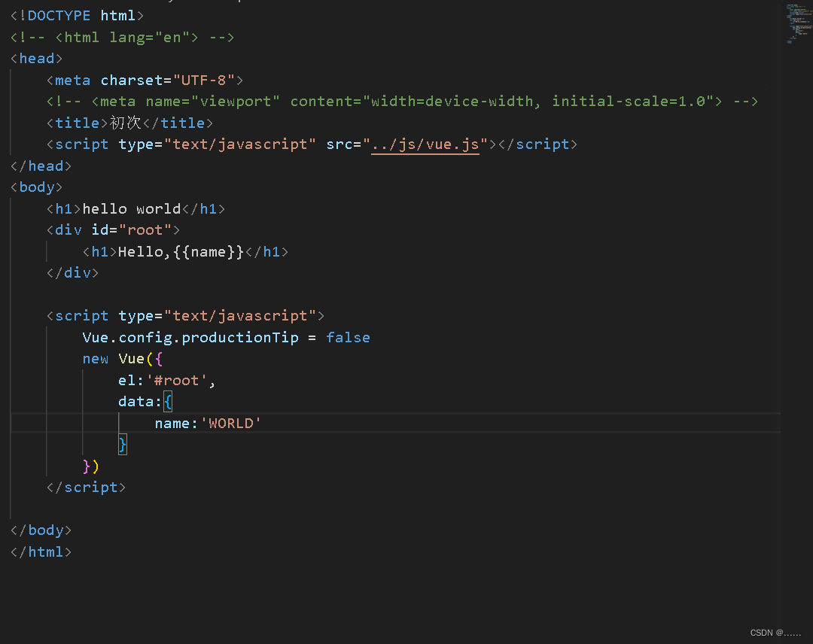Click the name:'WORLD' line
This screenshot has width=813, height=644.
pos(208,424)
